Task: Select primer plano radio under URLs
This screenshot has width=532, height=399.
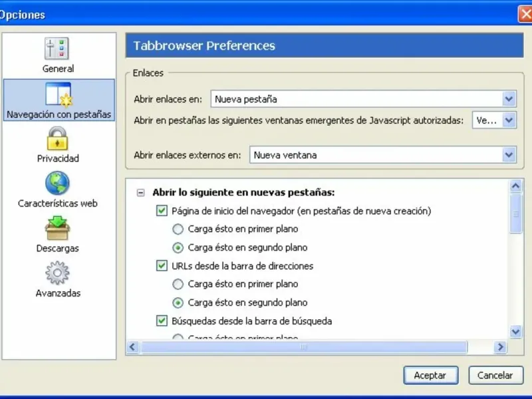Action: pyautogui.click(x=178, y=284)
